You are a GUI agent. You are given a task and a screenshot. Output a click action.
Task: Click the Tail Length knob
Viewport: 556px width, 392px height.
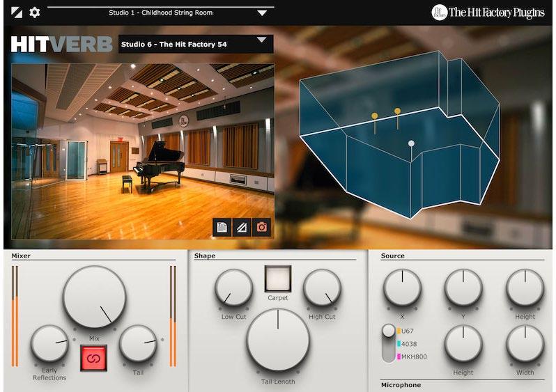click(x=278, y=340)
